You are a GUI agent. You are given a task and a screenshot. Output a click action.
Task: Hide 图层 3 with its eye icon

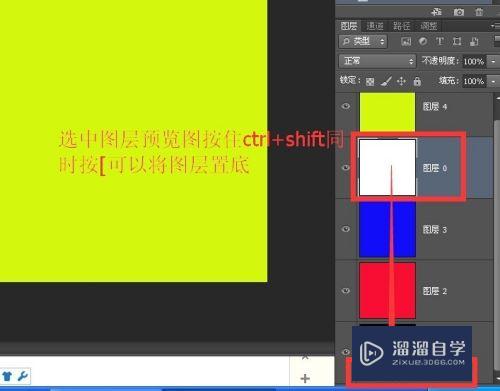[x=346, y=229]
